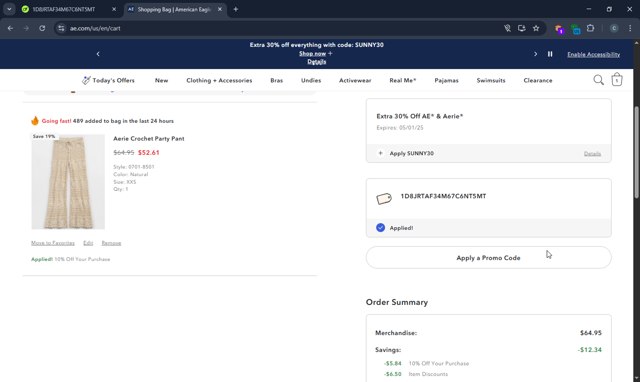The image size is (640, 382).
Task: Reload the page with the browser refresh icon
Action: pos(42,28)
